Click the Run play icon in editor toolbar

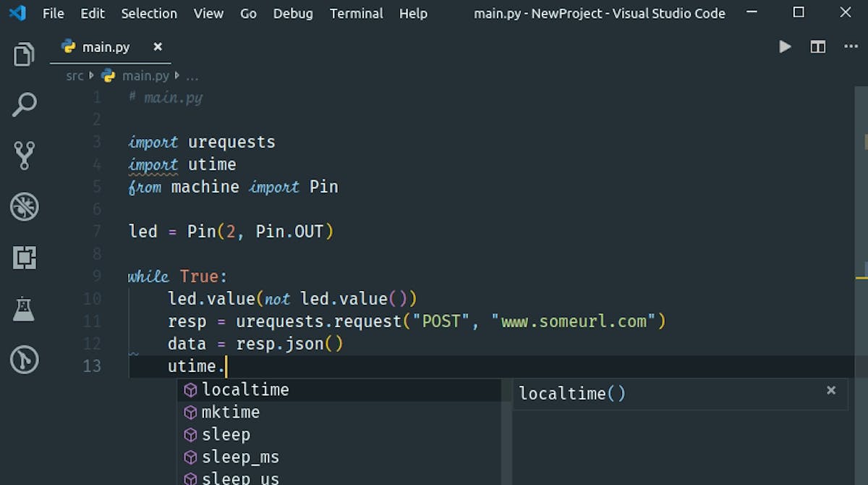click(785, 47)
